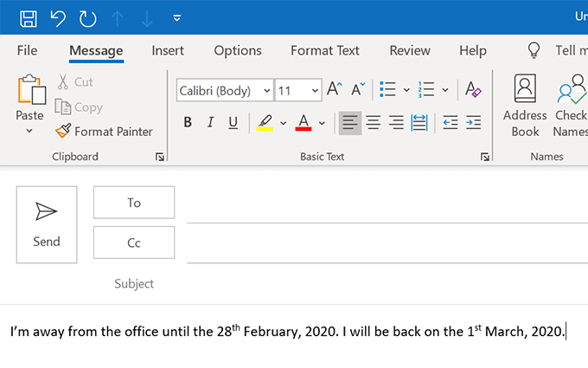Image resolution: width=588 pixels, height=368 pixels.
Task: Click the Paste clipboard icon
Action: point(30,92)
